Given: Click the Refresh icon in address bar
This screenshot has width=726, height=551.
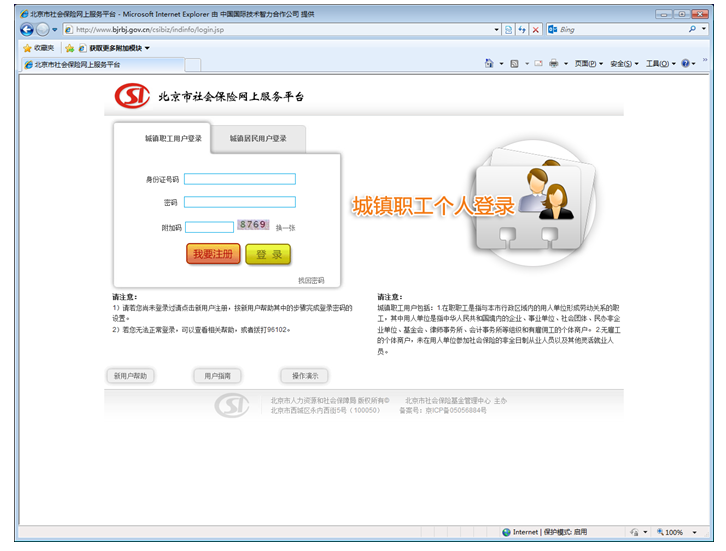Looking at the screenshot, I should click(522, 30).
